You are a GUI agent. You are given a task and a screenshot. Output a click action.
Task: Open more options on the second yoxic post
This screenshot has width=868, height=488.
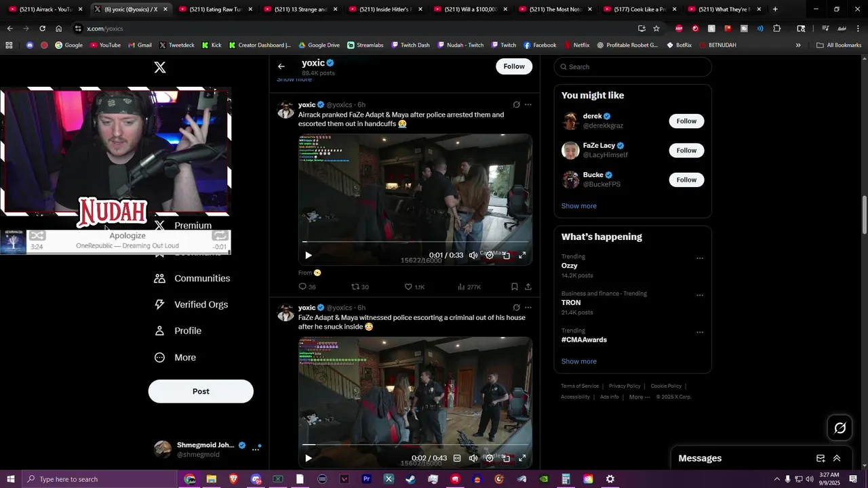(x=528, y=307)
